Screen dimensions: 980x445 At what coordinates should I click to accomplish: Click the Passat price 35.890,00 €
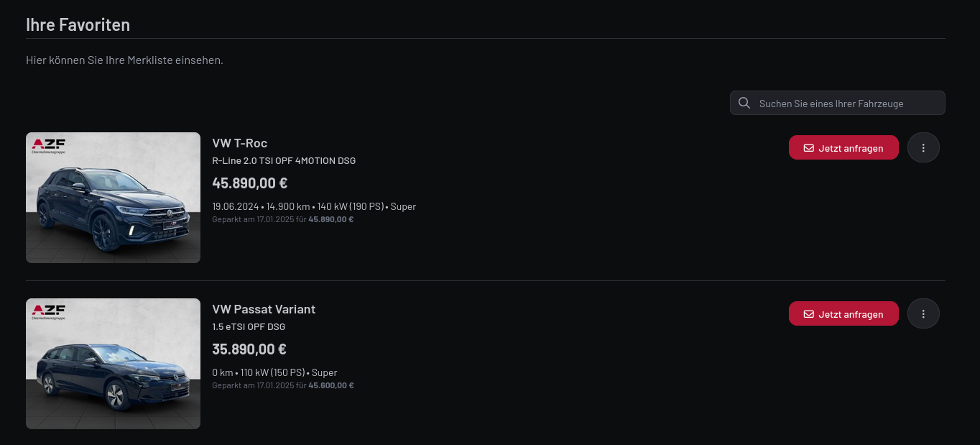pyautogui.click(x=249, y=349)
